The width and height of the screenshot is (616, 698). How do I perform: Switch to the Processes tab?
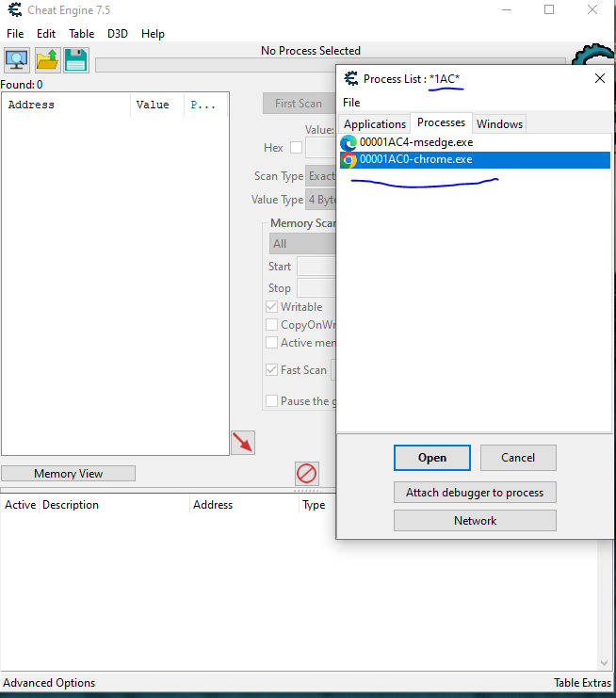click(x=441, y=122)
